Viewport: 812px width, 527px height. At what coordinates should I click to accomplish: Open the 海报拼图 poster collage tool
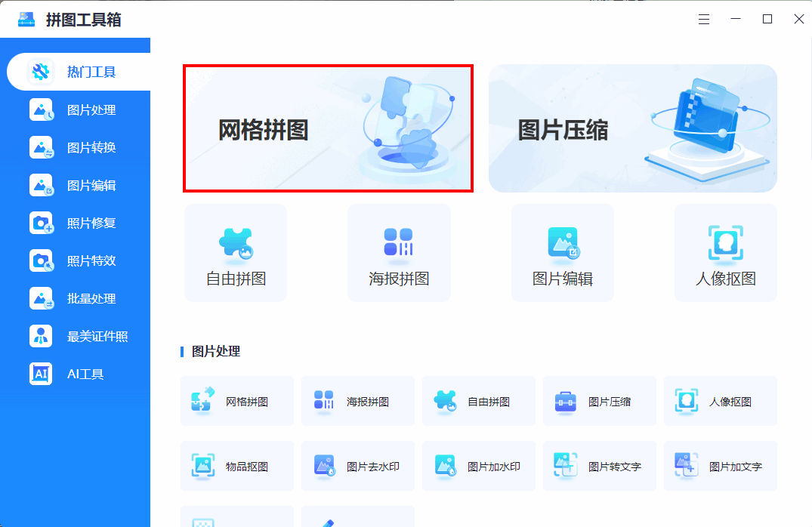pyautogui.click(x=399, y=253)
